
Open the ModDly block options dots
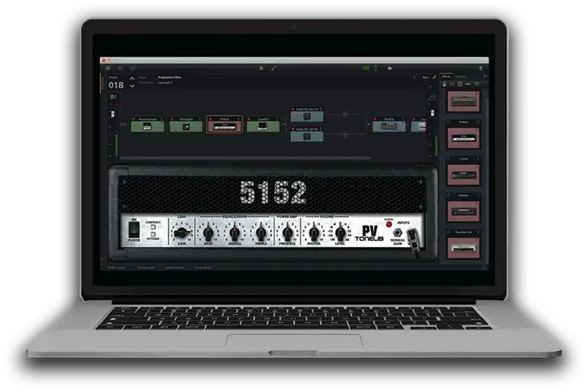coord(403,119)
